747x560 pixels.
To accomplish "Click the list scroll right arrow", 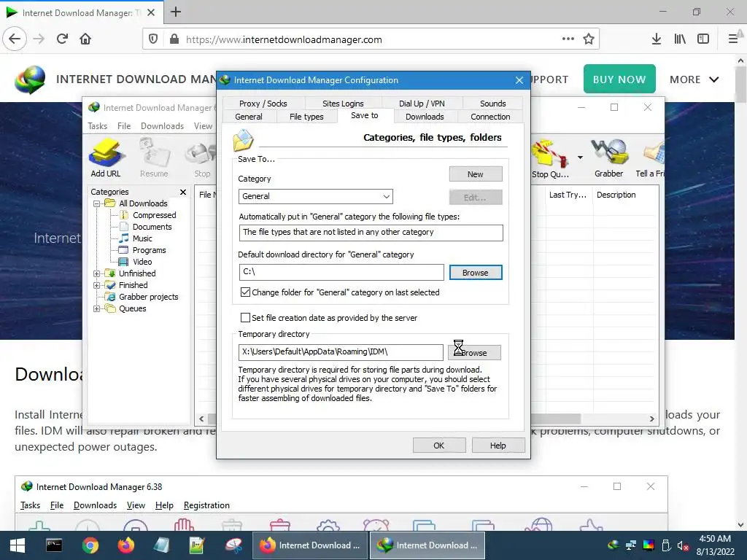I will click(651, 419).
